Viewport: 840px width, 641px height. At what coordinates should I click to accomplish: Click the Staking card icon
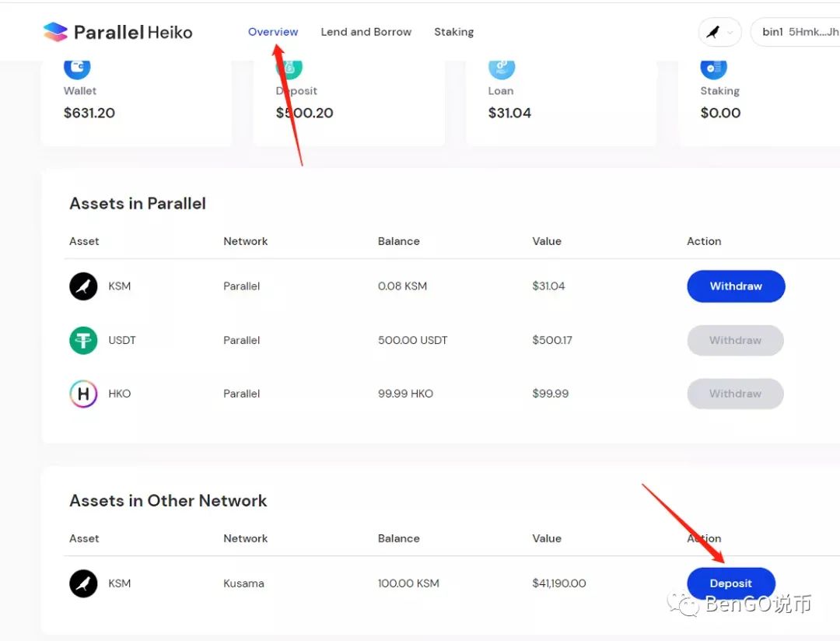coord(713,68)
